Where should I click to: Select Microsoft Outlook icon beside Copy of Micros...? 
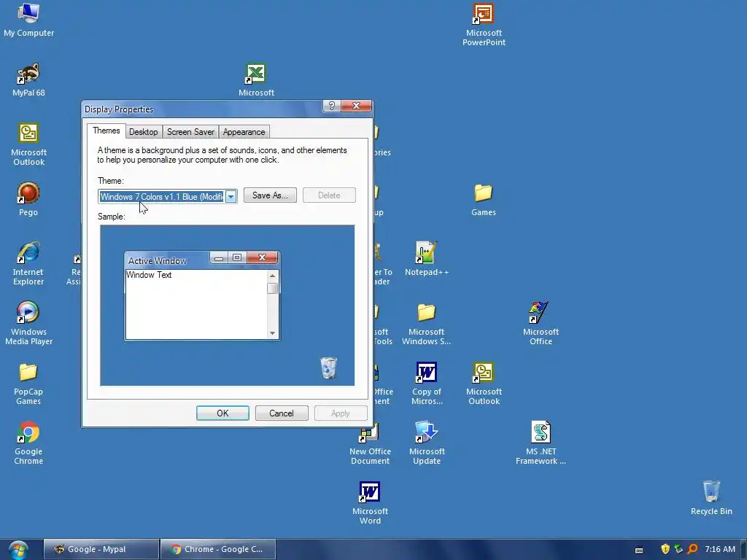(484, 384)
